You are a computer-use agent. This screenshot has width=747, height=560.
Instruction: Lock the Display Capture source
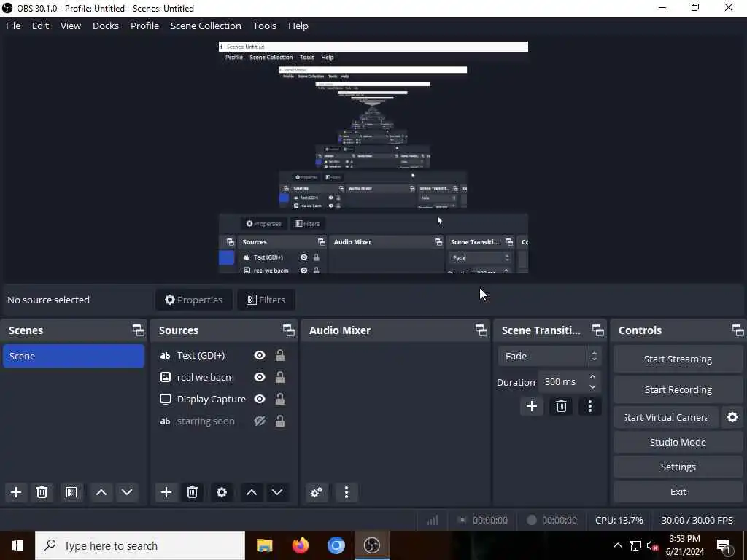point(280,399)
